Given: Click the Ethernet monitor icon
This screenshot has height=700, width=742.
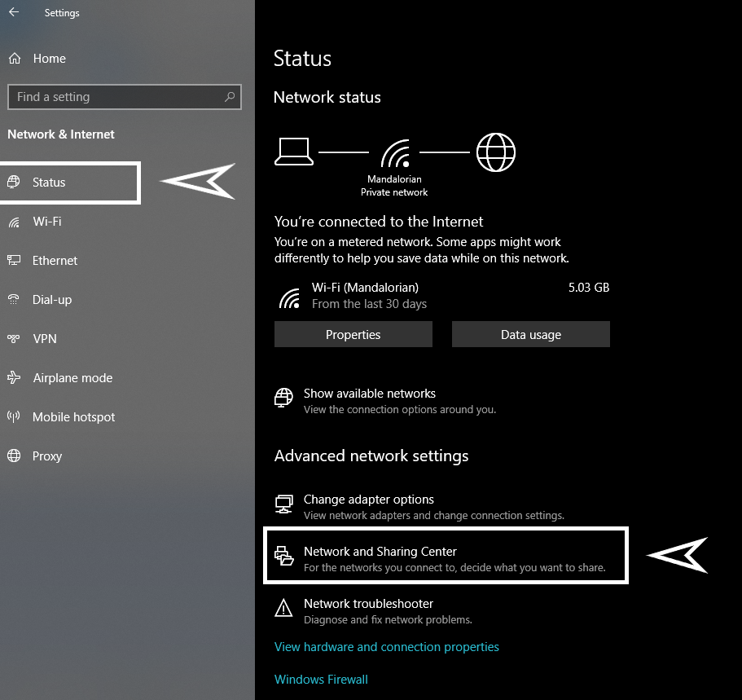Looking at the screenshot, I should [x=14, y=260].
